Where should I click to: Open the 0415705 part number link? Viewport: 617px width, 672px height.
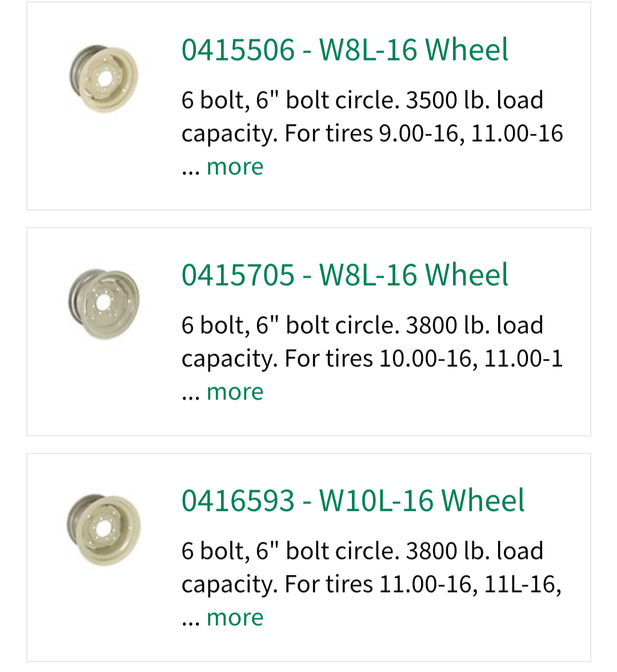[x=238, y=275]
